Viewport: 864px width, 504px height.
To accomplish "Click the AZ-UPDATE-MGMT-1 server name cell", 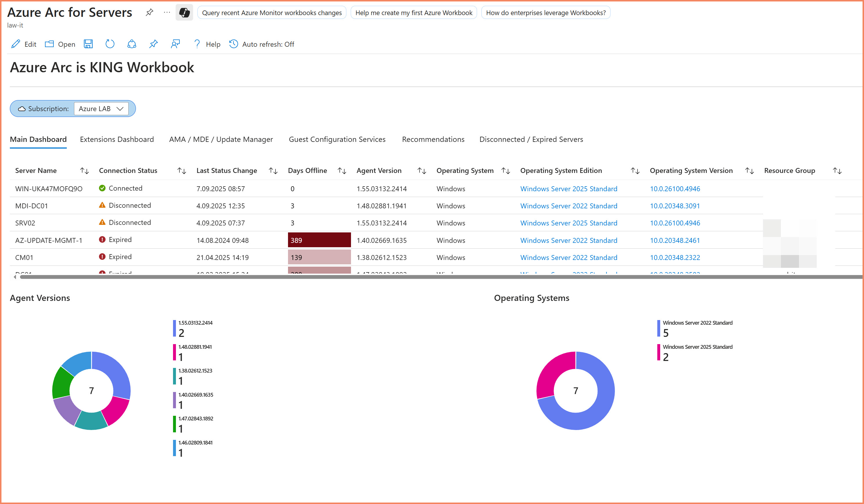I will coord(49,241).
